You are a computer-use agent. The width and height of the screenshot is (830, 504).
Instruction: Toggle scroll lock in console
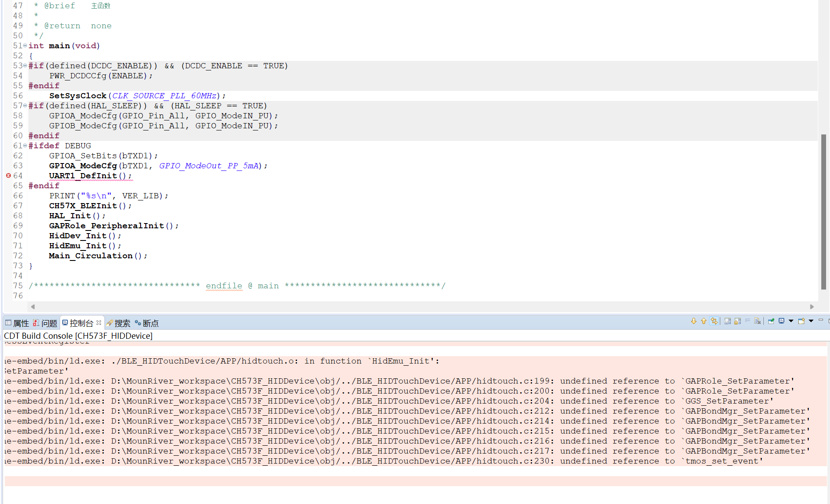point(737,321)
